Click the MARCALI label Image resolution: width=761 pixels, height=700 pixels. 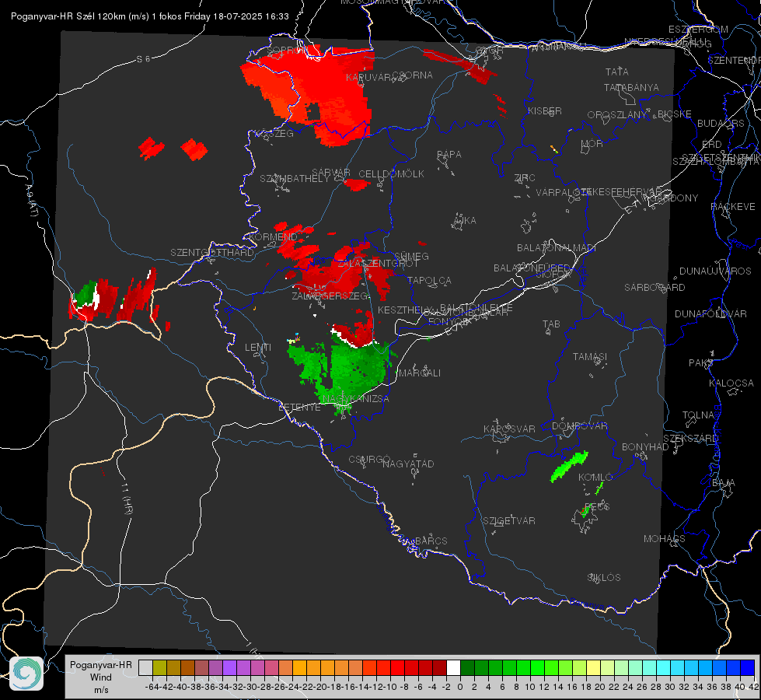pos(421,373)
